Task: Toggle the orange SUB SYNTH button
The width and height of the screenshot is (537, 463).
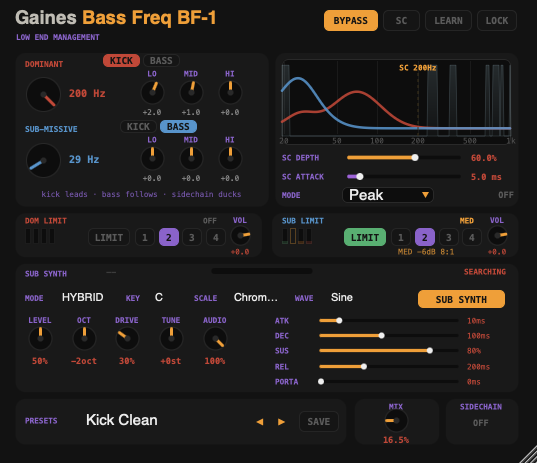Action: click(461, 299)
